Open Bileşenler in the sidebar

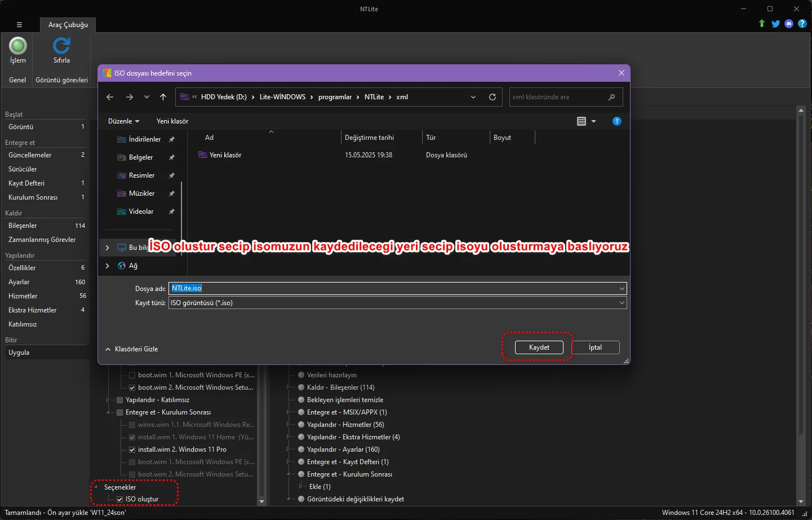coord(46,226)
